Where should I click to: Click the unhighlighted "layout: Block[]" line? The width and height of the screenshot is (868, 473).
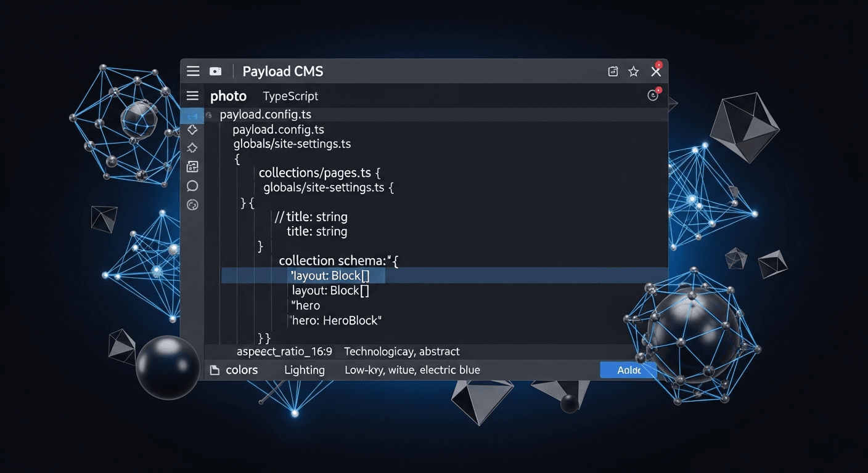click(x=330, y=291)
